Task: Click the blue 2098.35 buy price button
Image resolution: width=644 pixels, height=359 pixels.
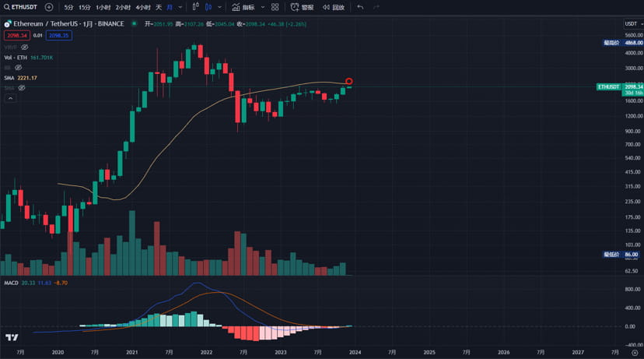Action: (59, 35)
